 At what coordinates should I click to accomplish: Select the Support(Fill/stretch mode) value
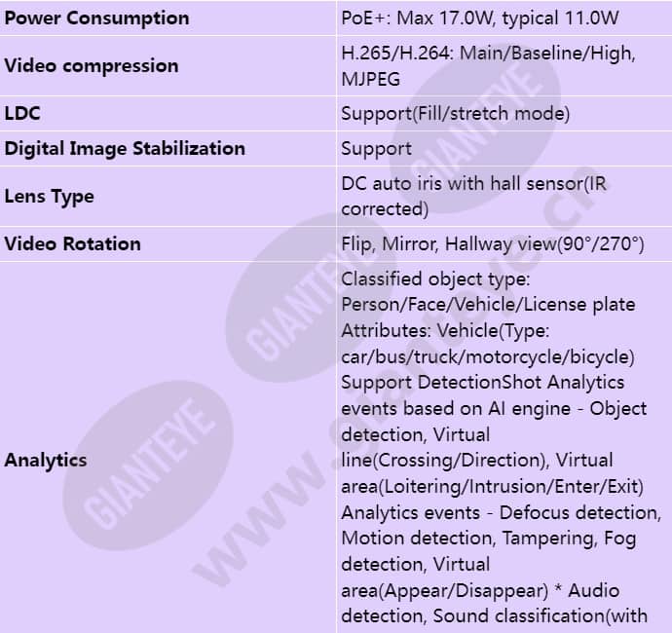click(x=455, y=114)
